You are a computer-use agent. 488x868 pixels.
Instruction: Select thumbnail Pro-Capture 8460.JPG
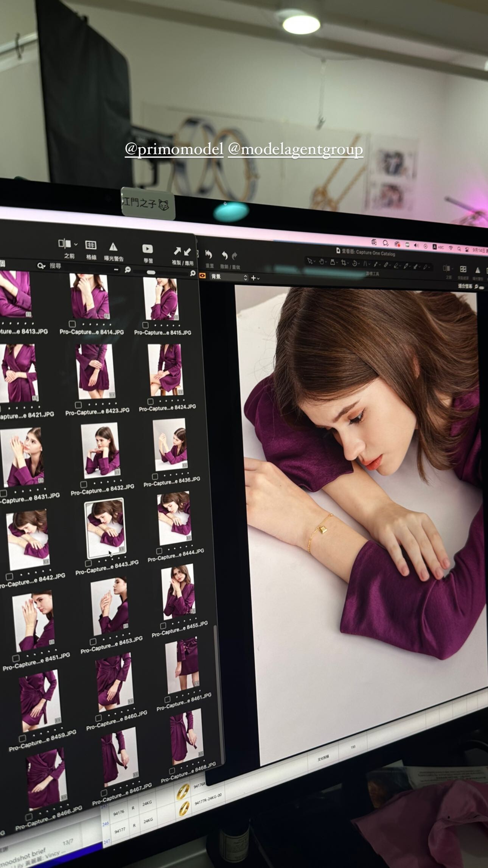coord(115,682)
